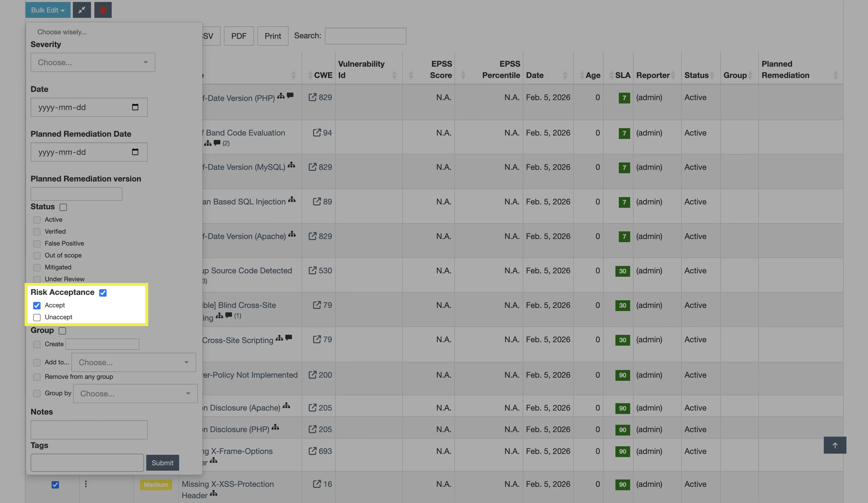Click three-dot menu on Missing X-XSS-Protection row
The image size is (868, 503).
pyautogui.click(x=86, y=484)
